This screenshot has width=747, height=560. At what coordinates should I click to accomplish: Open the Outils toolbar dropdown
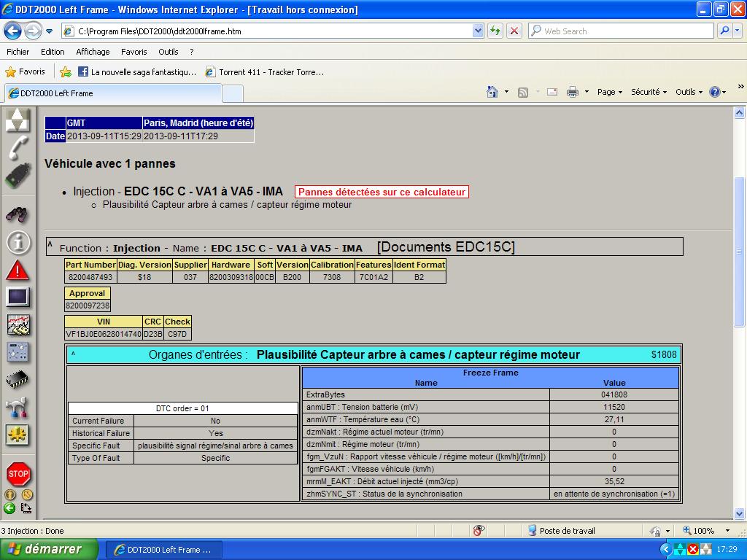click(689, 92)
